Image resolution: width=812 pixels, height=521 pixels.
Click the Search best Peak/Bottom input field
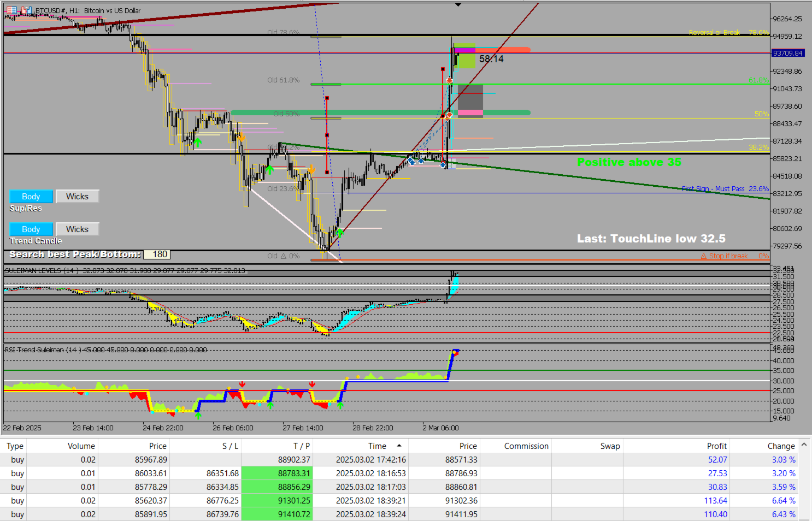[157, 254]
